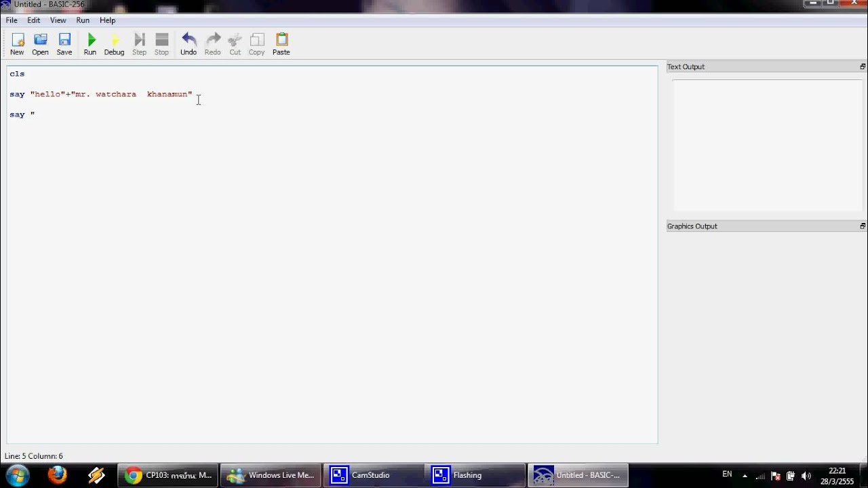868x488 pixels.
Task: Click the power plug tray icon
Action: [791, 476]
